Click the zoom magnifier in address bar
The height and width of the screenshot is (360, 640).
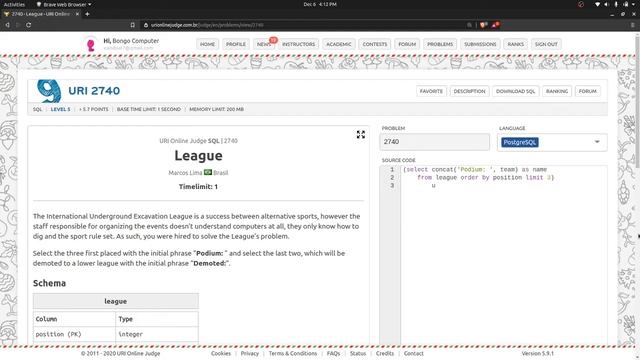click(x=469, y=25)
